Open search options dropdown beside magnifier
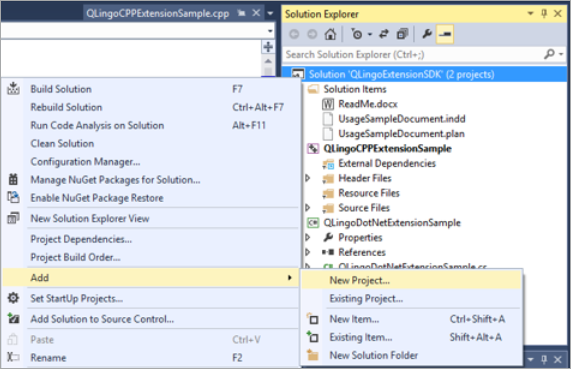Screen dimensions: 571x369 [x=561, y=54]
